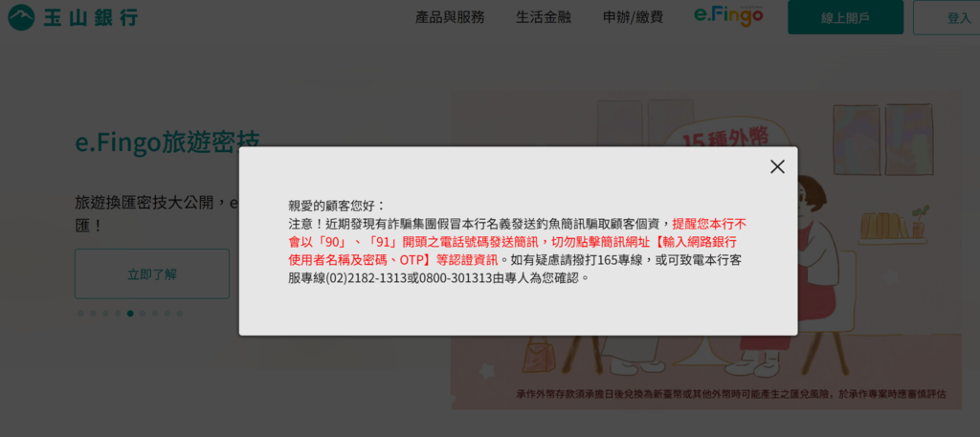Open 生活金融 menu

point(544,17)
